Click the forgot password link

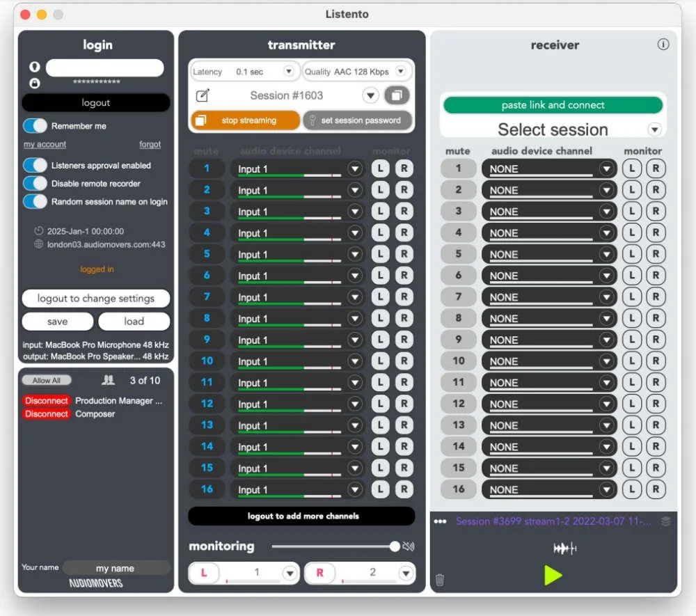pos(150,144)
